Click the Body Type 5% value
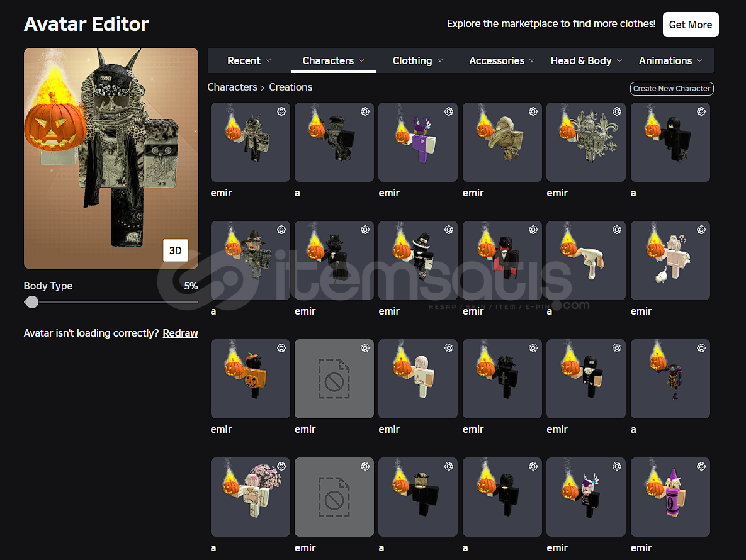This screenshot has height=560, width=746. (x=191, y=286)
